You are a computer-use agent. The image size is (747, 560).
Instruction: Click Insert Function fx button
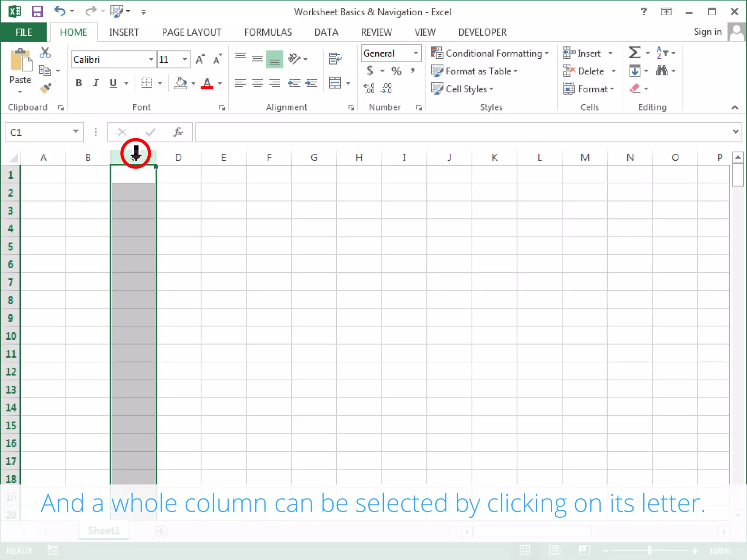178,132
